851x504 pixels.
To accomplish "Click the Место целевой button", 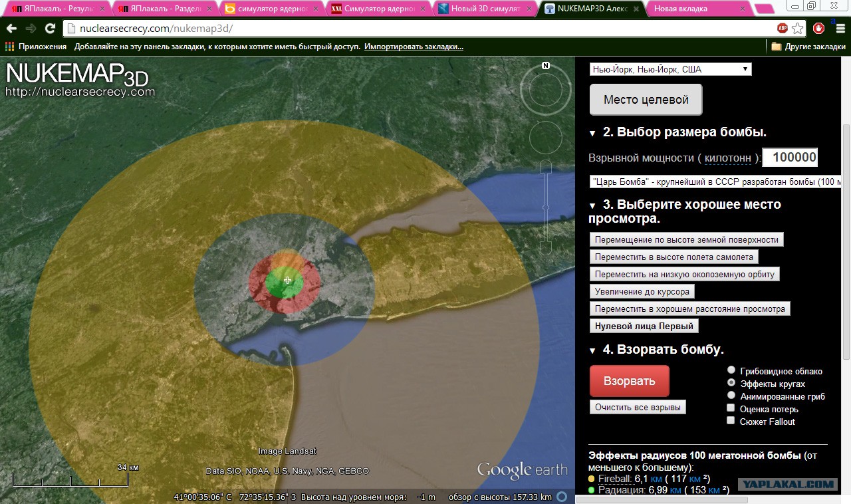I will coord(646,100).
